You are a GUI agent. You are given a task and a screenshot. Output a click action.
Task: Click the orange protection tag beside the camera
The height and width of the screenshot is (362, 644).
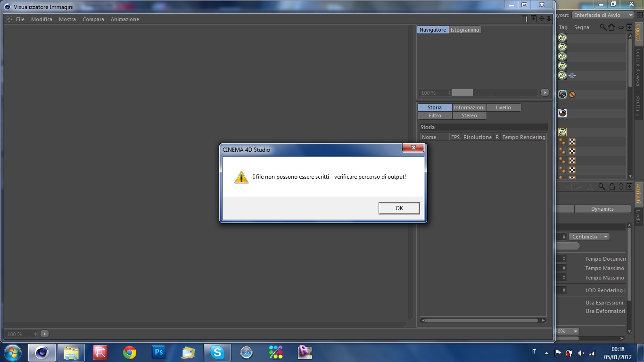pos(572,94)
